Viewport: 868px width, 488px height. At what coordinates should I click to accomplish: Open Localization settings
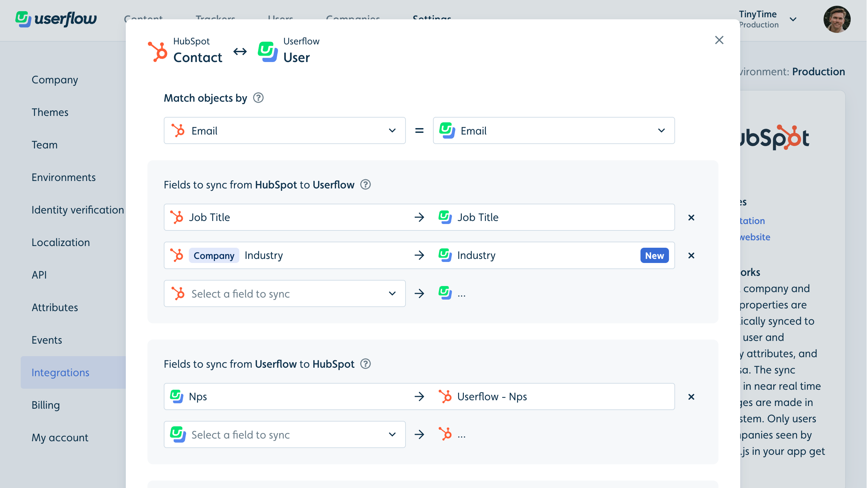coord(61,242)
